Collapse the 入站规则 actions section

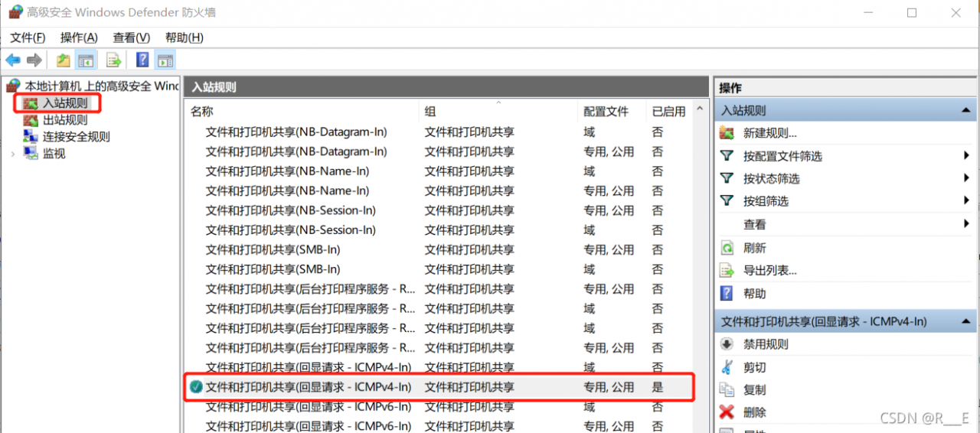[967, 110]
